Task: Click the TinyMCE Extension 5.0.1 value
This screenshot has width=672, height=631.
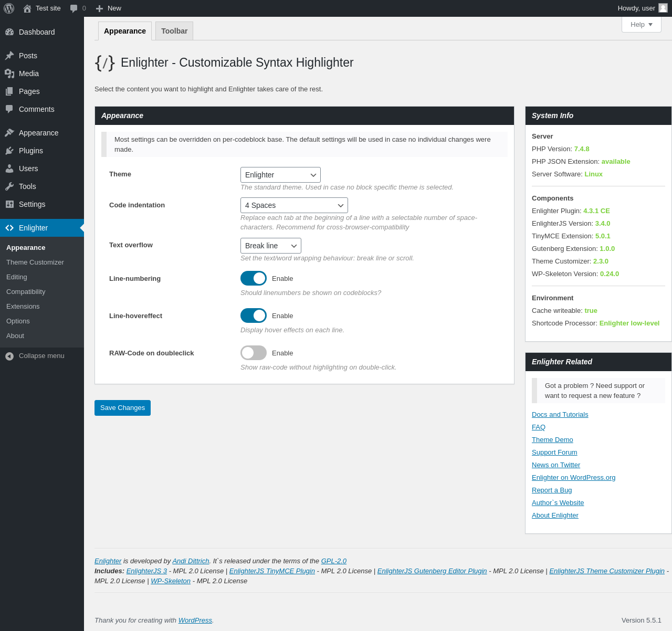Action: point(603,236)
